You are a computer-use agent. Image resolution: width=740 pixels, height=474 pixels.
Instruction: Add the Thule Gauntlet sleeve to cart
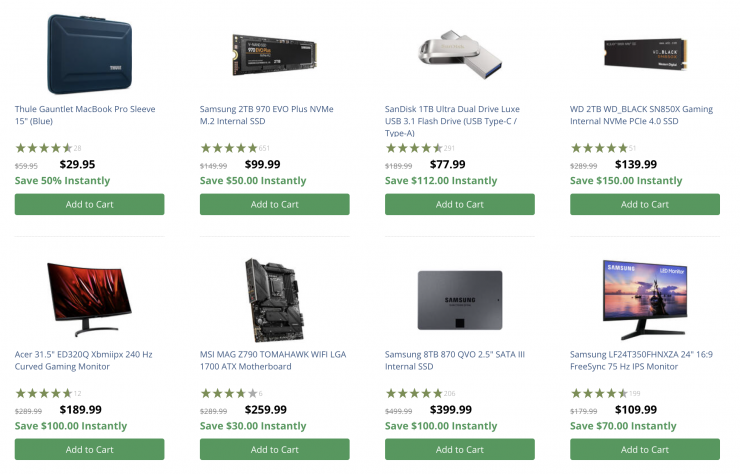89,204
